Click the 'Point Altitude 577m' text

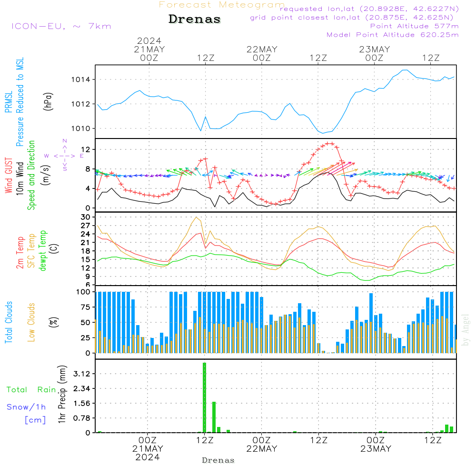(x=415, y=26)
